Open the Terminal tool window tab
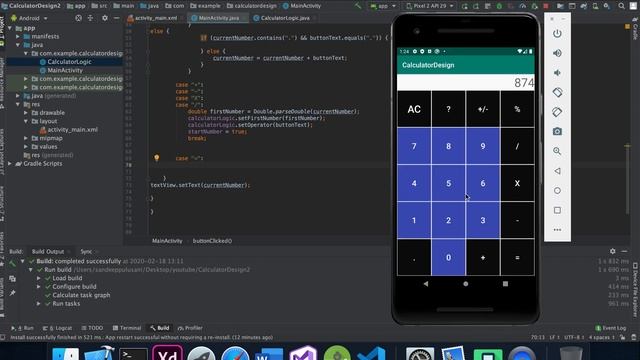Image resolution: width=640 pixels, height=360 pixels. (x=127, y=328)
